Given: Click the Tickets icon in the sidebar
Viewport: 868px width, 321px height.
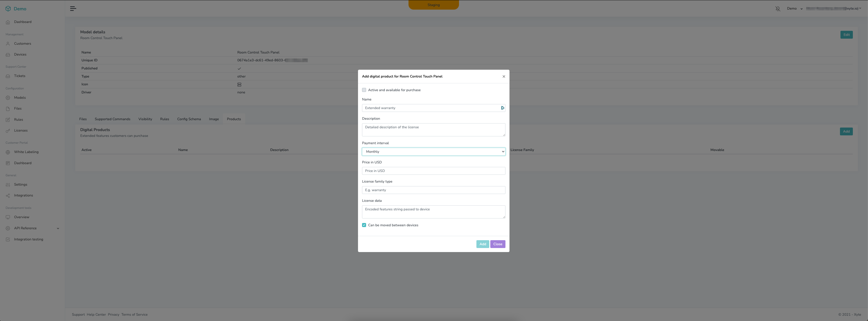Looking at the screenshot, I should [8, 76].
